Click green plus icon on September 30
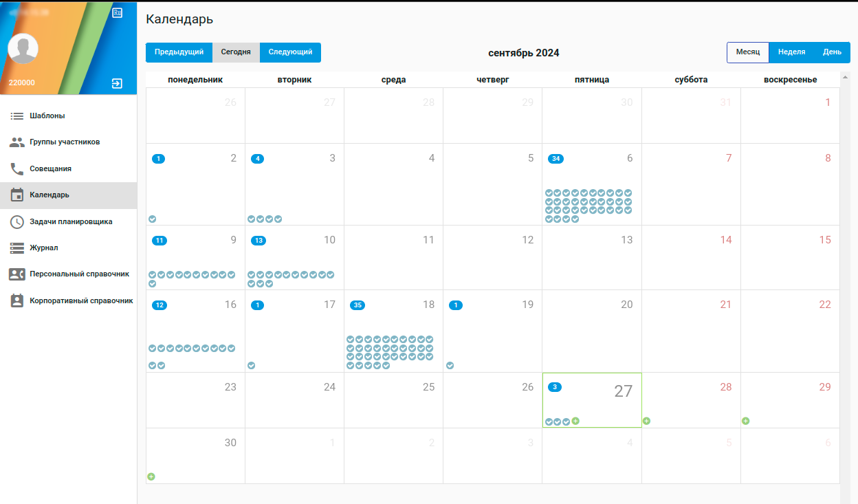The width and height of the screenshot is (858, 504). coord(151,476)
